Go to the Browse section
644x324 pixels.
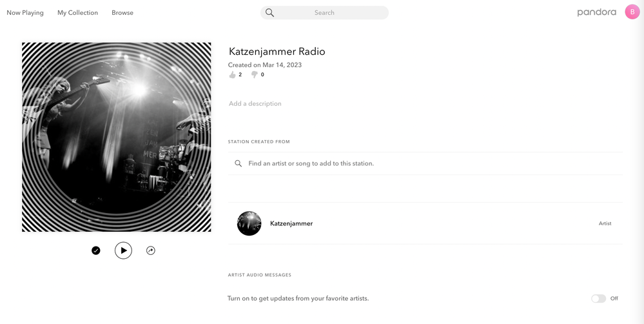[x=122, y=13]
